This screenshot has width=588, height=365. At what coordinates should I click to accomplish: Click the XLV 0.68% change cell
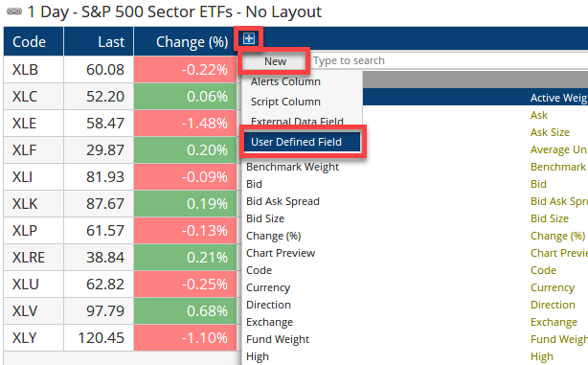coord(185,311)
